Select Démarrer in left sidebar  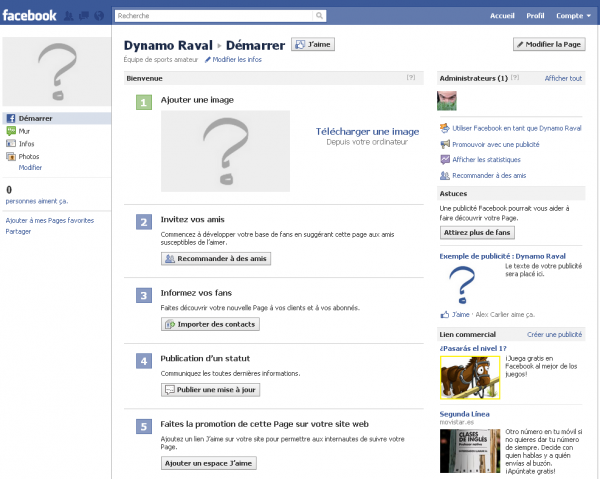(57, 118)
